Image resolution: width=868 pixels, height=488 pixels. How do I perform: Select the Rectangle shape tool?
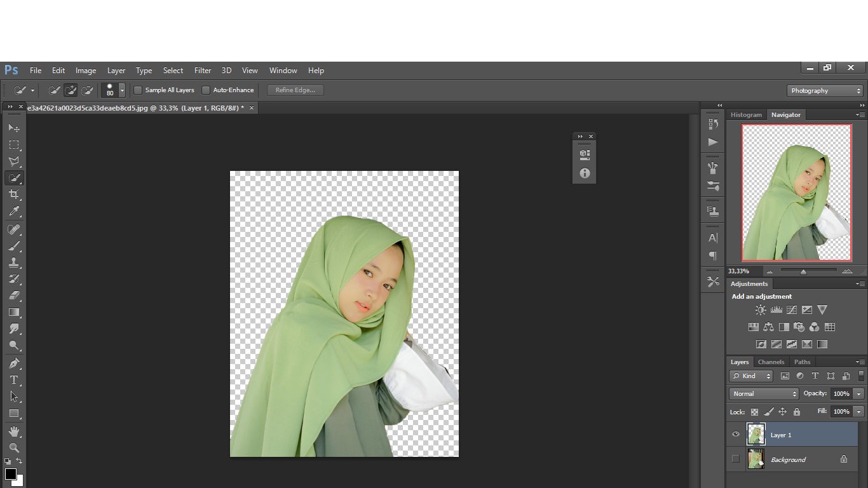point(14,413)
